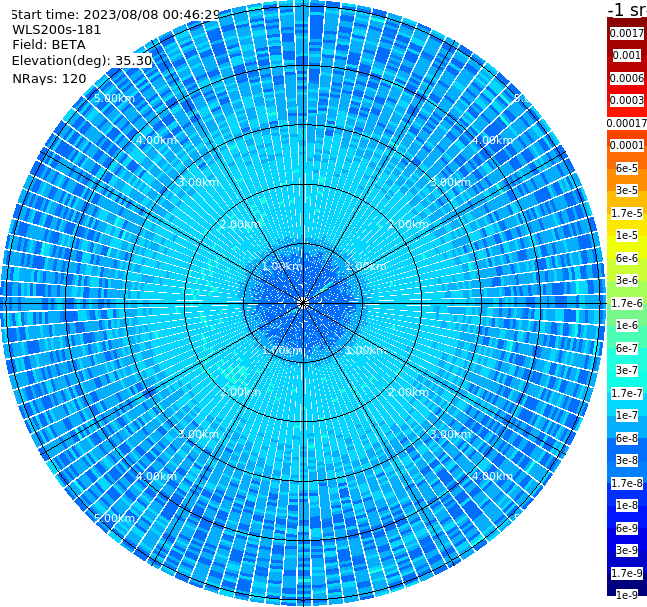Click the 1e-8 colorbar value

(x=627, y=505)
